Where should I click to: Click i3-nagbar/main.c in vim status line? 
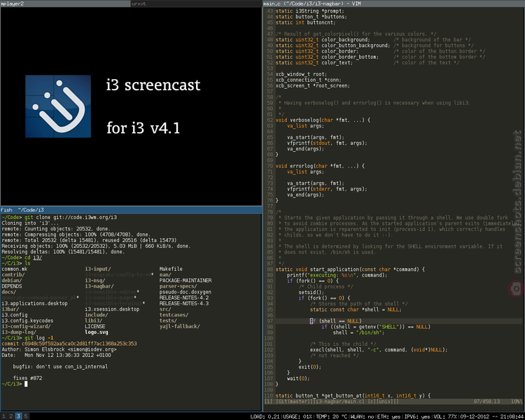339,401
